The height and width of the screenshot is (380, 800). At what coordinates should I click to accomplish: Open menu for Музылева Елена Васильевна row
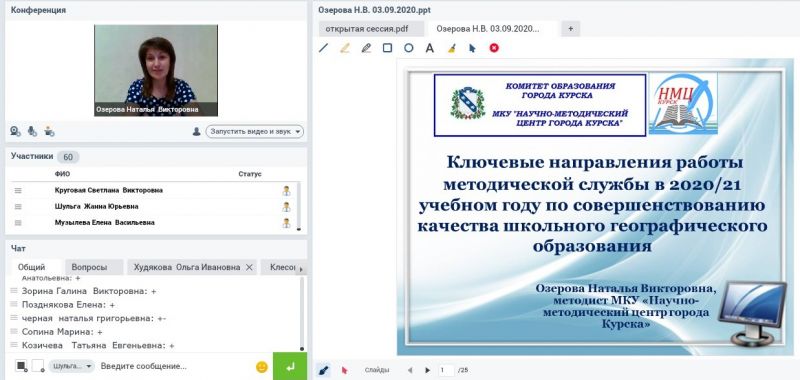18,223
